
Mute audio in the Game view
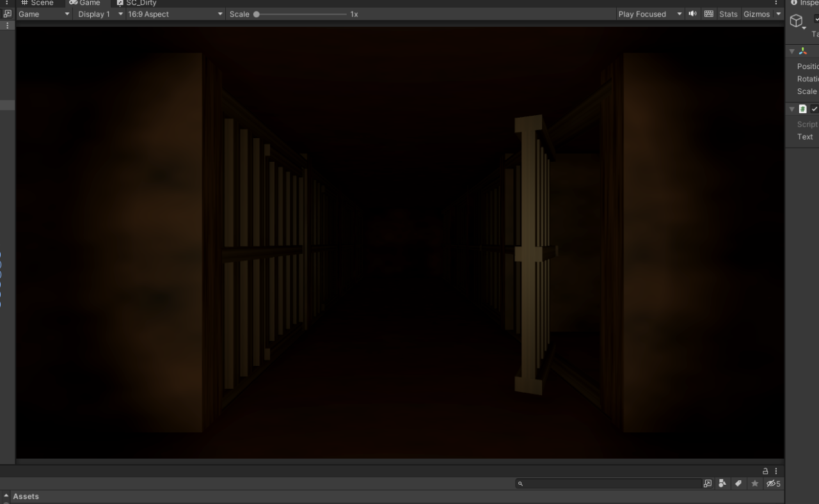click(693, 14)
